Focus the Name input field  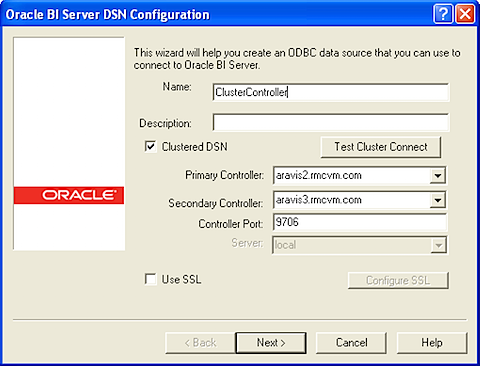click(x=331, y=92)
